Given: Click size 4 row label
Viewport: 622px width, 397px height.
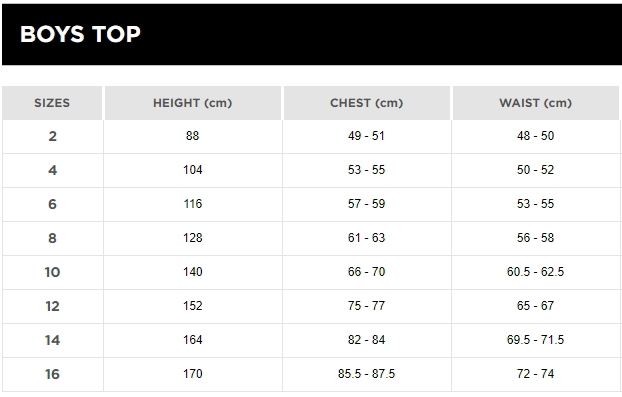Looking at the screenshot, I should (52, 171).
